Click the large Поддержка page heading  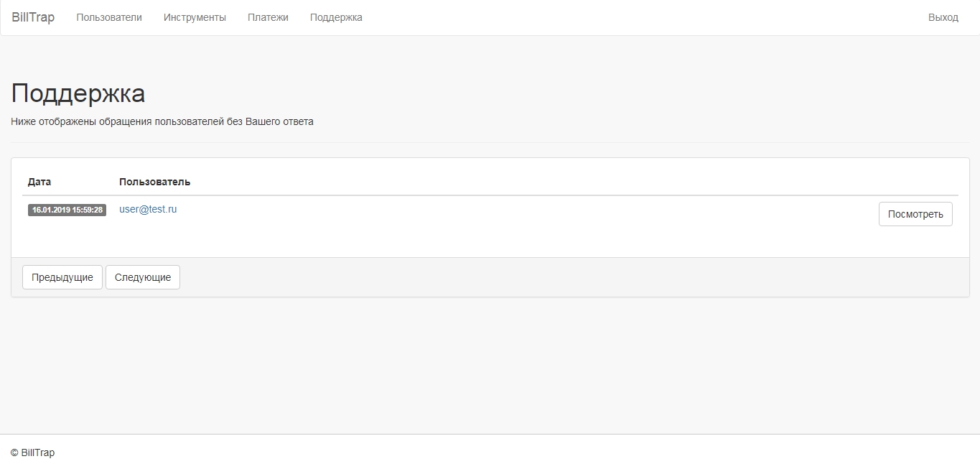coord(78,93)
